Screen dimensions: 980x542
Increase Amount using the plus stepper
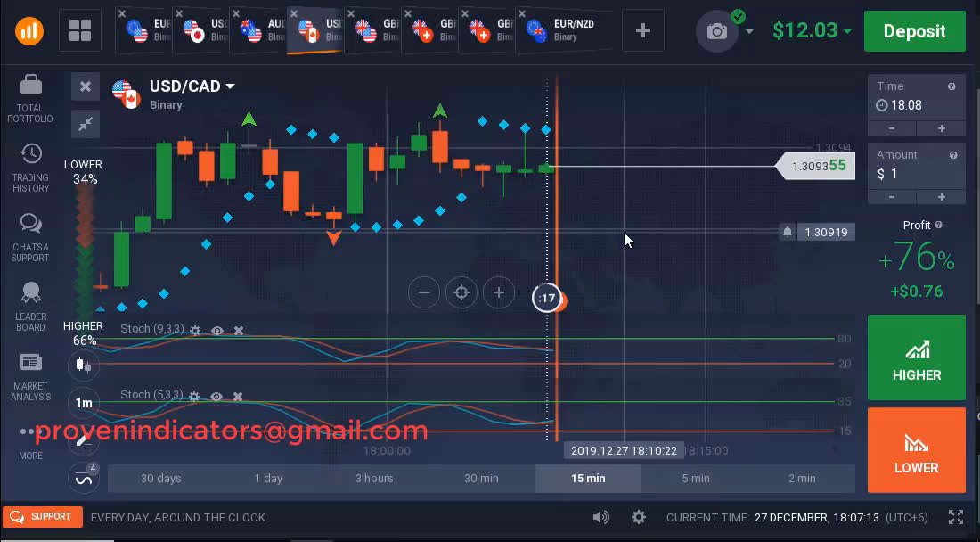pyautogui.click(x=941, y=197)
